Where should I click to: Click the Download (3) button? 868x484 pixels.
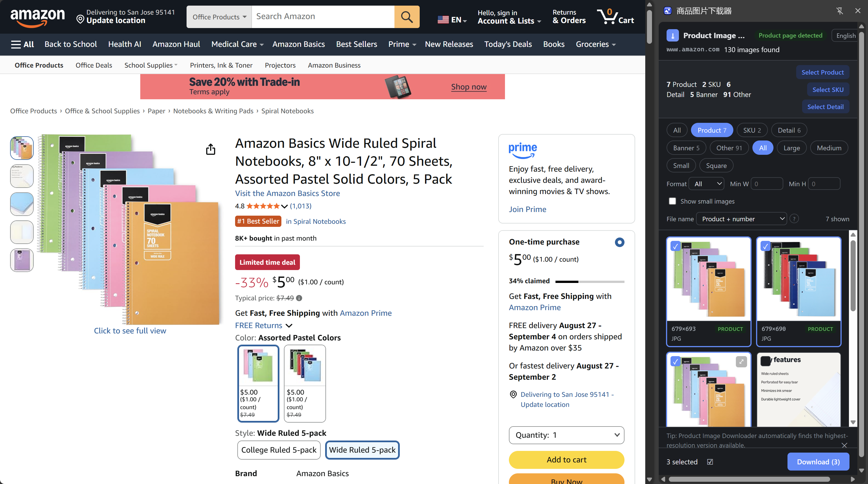[818, 462]
